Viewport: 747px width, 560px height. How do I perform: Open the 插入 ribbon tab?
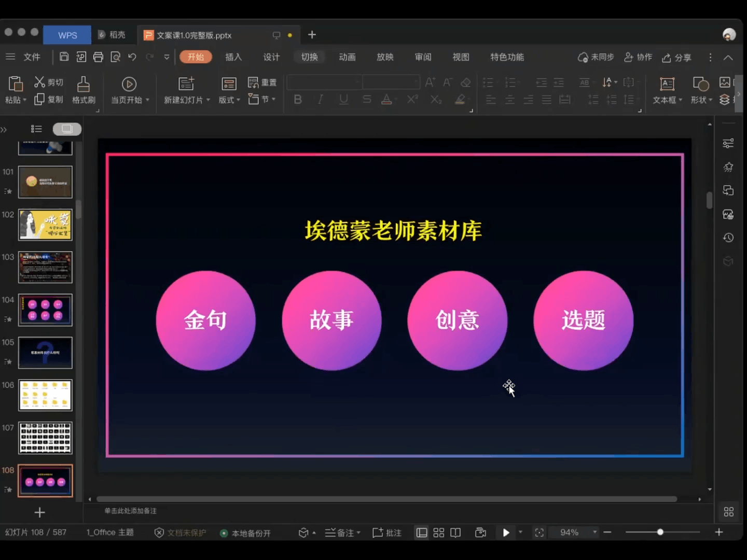233,57
